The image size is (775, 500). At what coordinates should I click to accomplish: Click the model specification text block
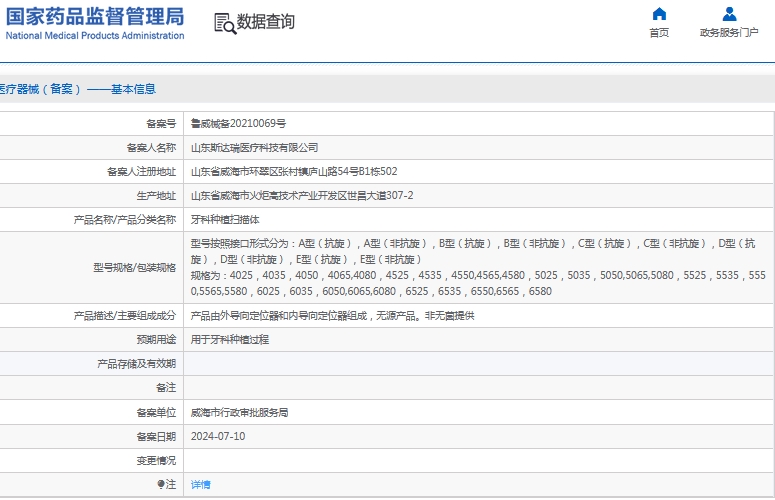point(478,267)
